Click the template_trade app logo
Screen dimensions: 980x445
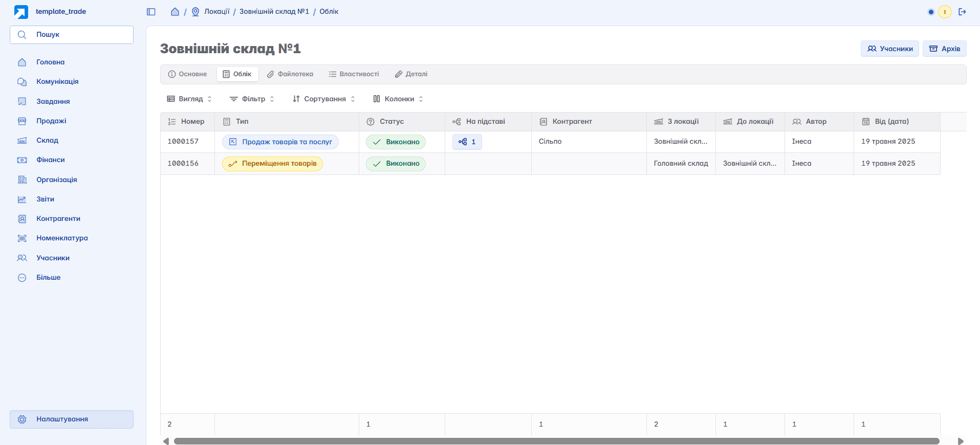pyautogui.click(x=21, y=12)
